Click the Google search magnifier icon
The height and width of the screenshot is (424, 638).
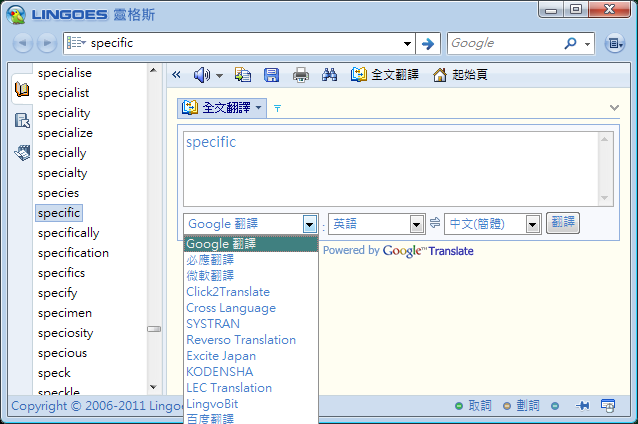(x=570, y=43)
